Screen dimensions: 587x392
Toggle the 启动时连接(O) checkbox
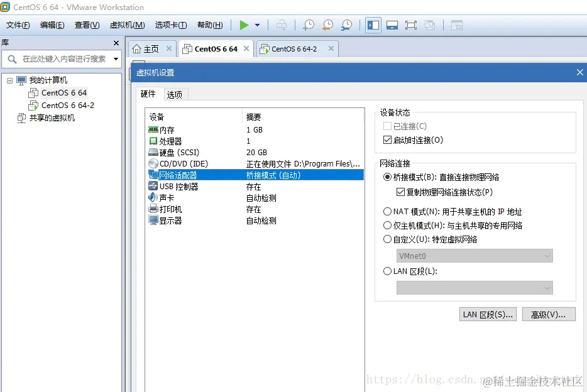tap(388, 140)
